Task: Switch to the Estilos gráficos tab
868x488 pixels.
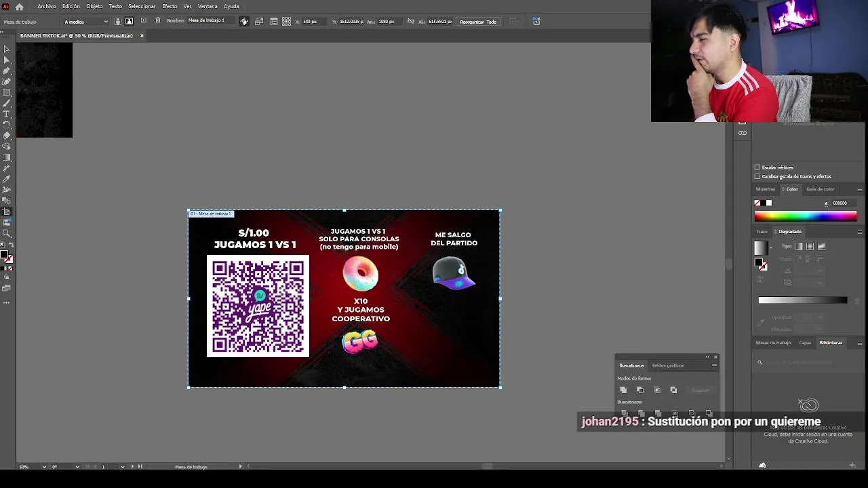Action: click(668, 365)
